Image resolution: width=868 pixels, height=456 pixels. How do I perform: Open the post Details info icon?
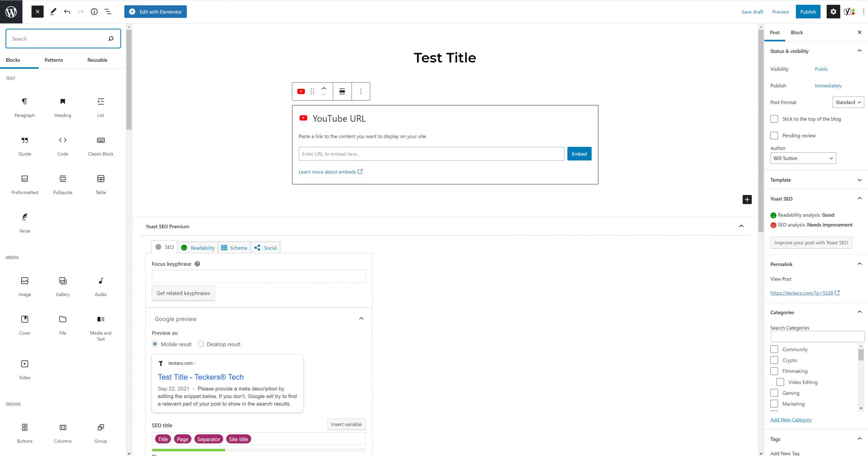tap(94, 12)
